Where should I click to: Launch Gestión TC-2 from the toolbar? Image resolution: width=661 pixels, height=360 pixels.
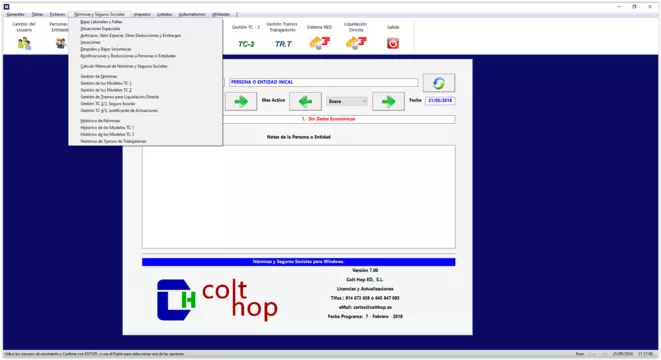[246, 44]
